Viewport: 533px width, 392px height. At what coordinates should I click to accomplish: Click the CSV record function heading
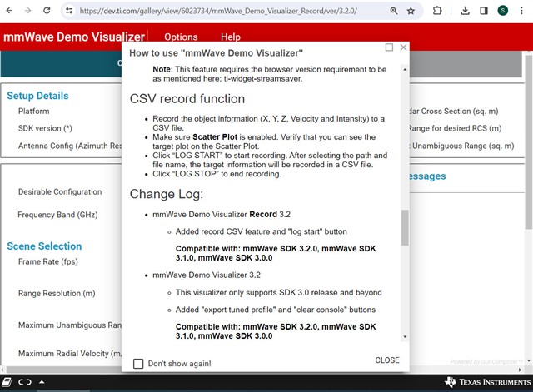[x=187, y=99]
